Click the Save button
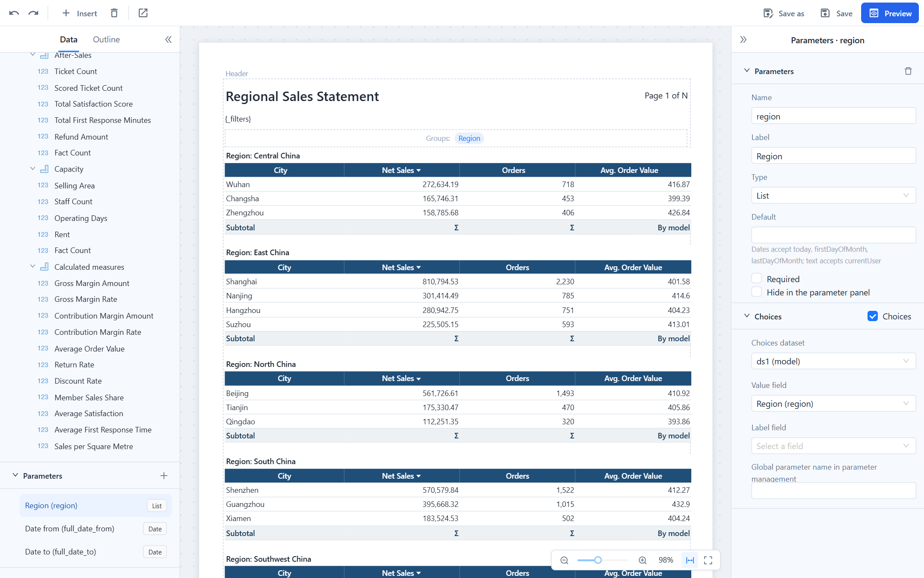924x578 pixels. pyautogui.click(x=837, y=13)
